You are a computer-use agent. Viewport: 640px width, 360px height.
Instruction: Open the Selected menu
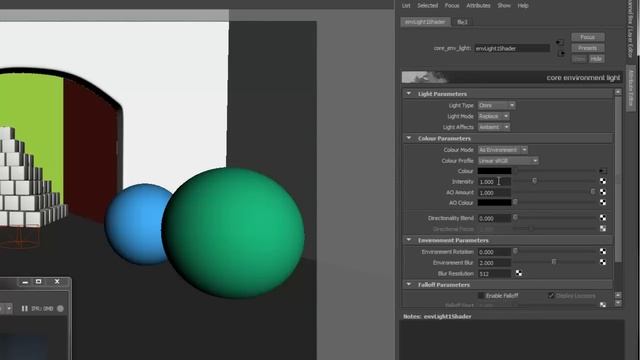pyautogui.click(x=427, y=6)
